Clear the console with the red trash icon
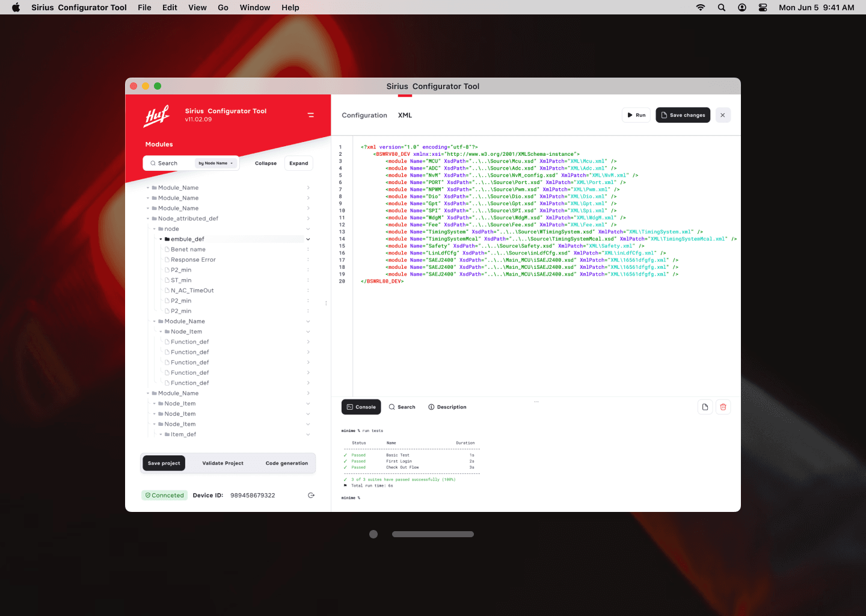 [723, 407]
